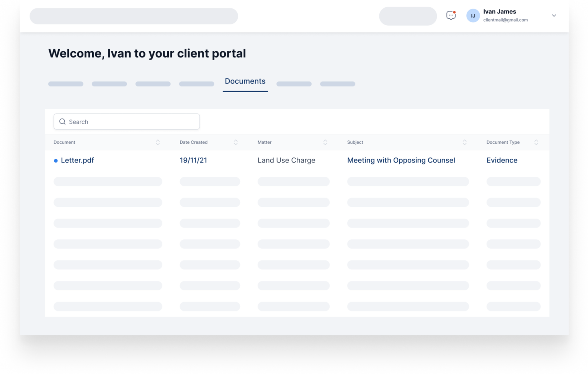Select the Land Use Charge matter cell
588x374 pixels.
[286, 160]
